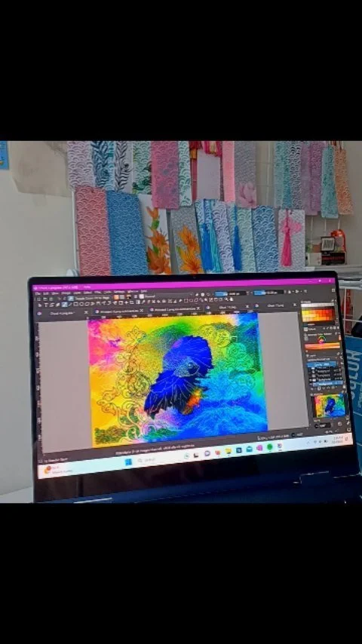Adjust the brush Size slider in toolbar
Screen dimensions: 362x644
[x=268, y=293]
